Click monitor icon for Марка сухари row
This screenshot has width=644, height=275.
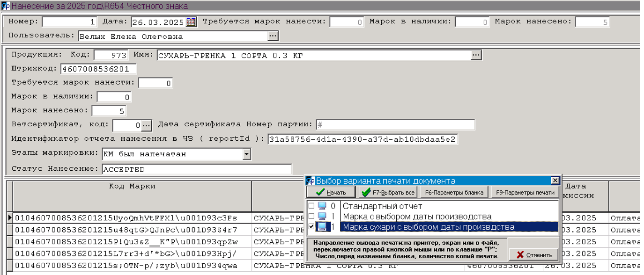tap(322, 227)
